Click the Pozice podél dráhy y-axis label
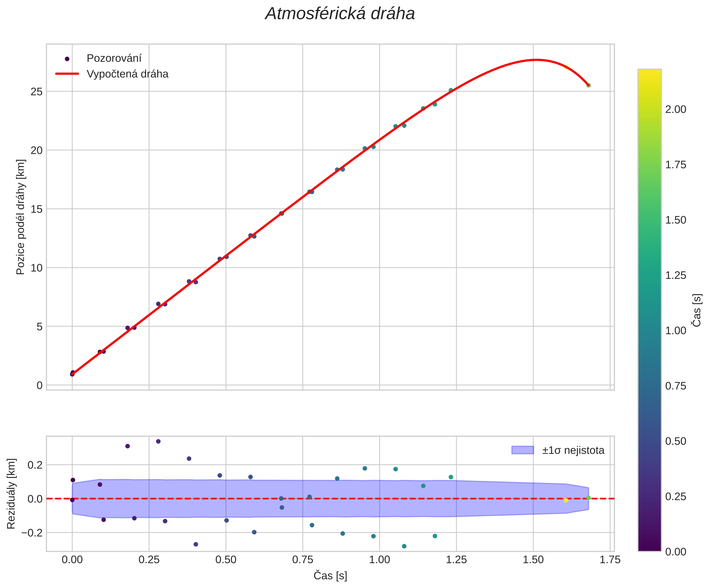Viewport: 709px width, 588px height. click(x=21, y=217)
